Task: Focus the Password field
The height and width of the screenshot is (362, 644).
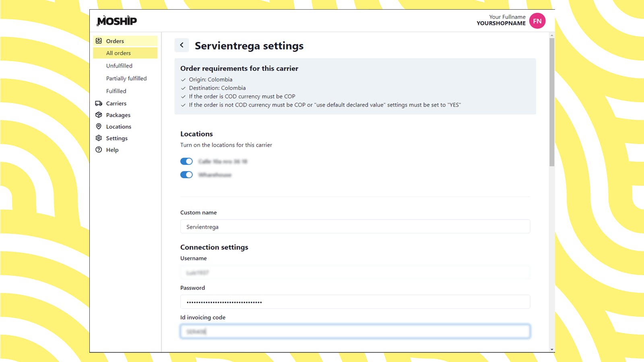Action: (x=355, y=302)
